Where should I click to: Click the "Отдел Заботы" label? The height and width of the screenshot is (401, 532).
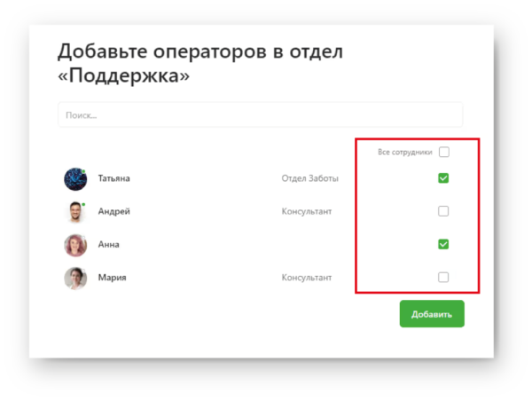[309, 178]
